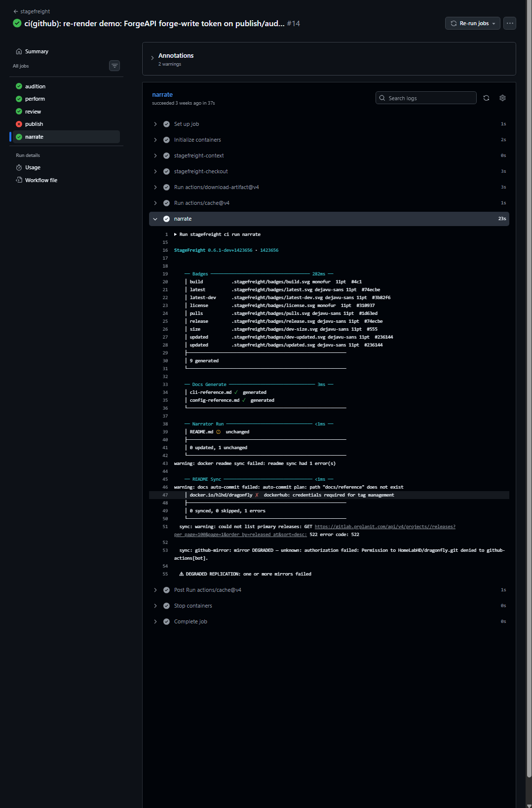The width and height of the screenshot is (532, 808).
Task: Expand Run actions/cache@v4 step
Action: pyautogui.click(x=329, y=203)
